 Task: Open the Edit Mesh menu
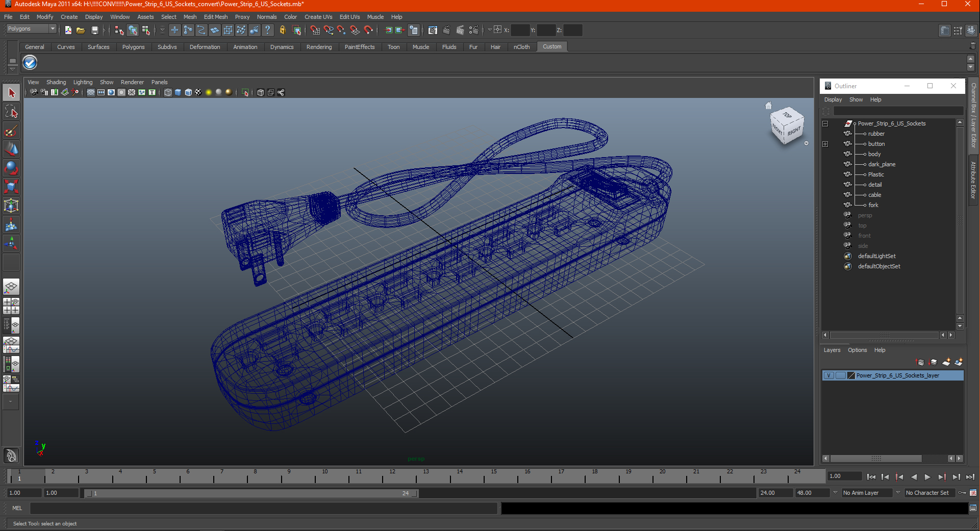216,17
